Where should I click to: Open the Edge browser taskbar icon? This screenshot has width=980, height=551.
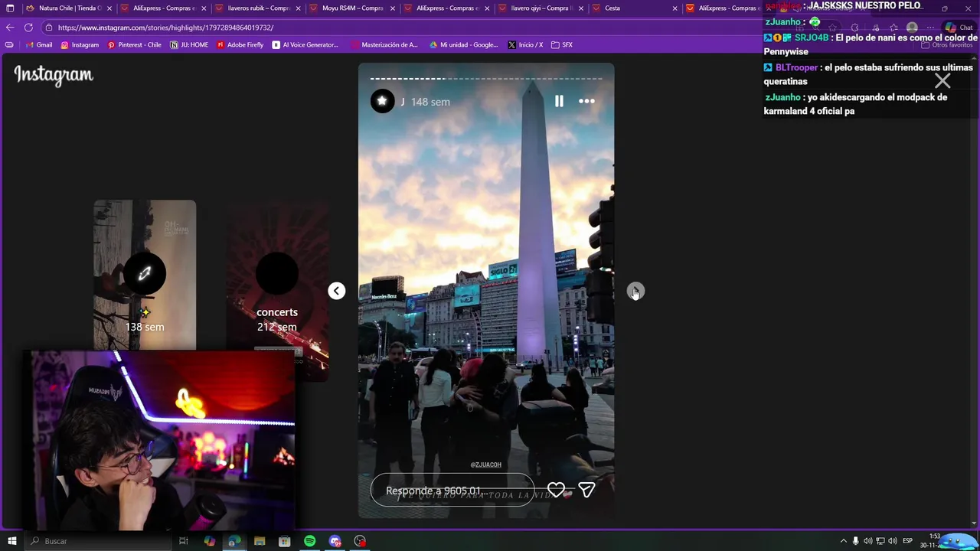(x=234, y=541)
